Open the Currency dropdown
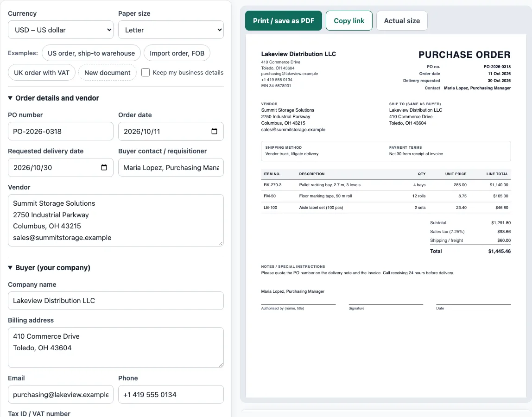Viewport: 532px width, 417px height. click(61, 30)
